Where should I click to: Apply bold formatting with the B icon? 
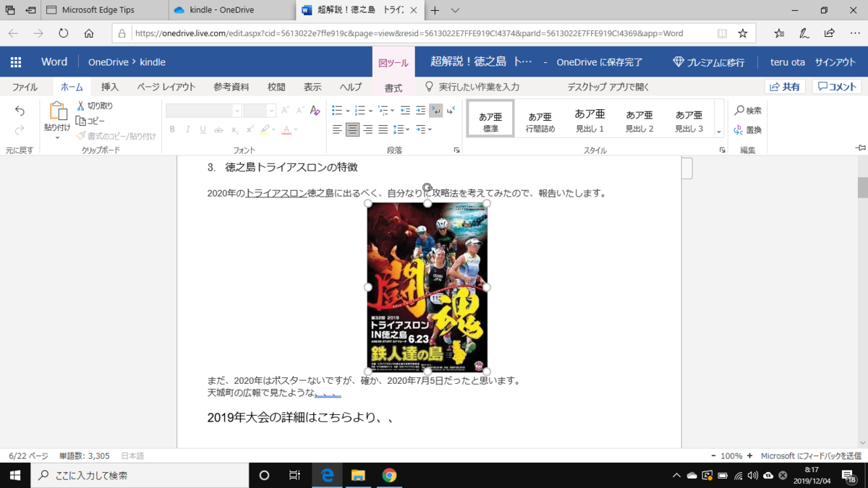click(174, 129)
